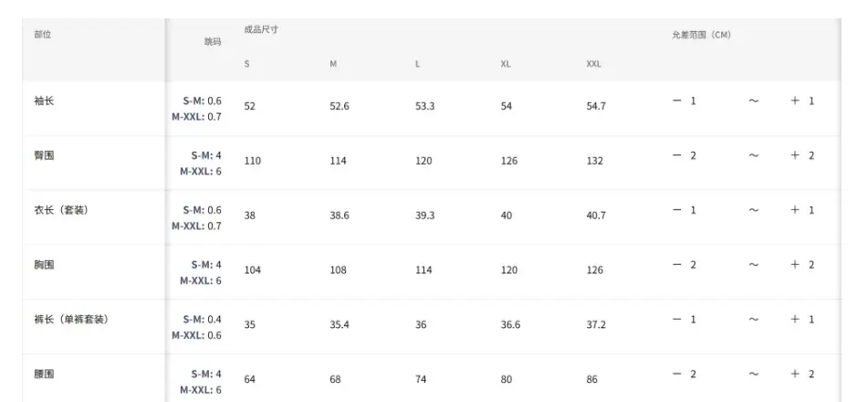Click the L size column header
The width and height of the screenshot is (868, 402).
pos(417,64)
